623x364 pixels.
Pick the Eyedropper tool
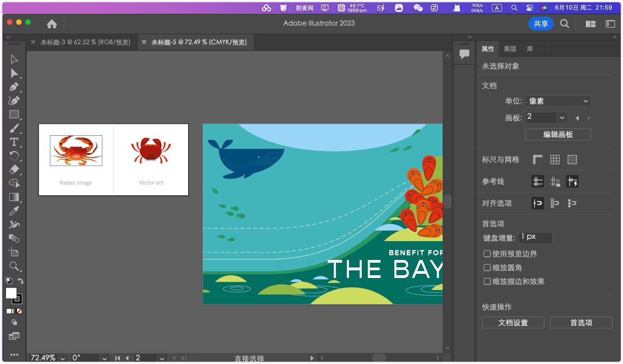[x=14, y=211]
